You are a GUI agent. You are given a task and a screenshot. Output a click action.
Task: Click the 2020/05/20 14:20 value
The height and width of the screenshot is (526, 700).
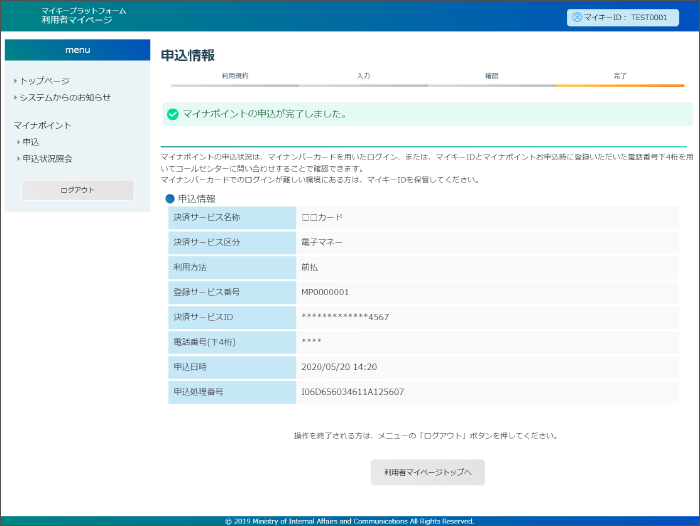coord(339,367)
